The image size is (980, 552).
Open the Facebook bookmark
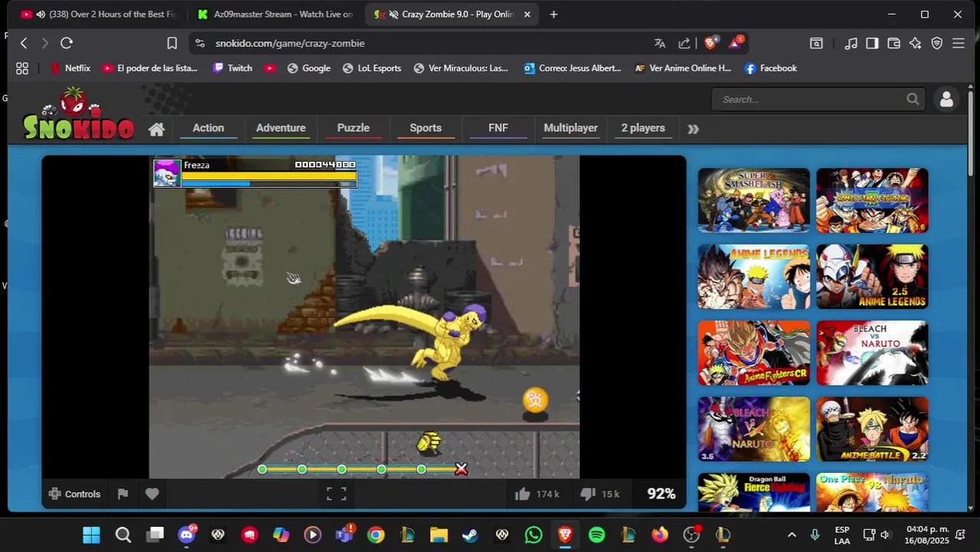tap(771, 68)
